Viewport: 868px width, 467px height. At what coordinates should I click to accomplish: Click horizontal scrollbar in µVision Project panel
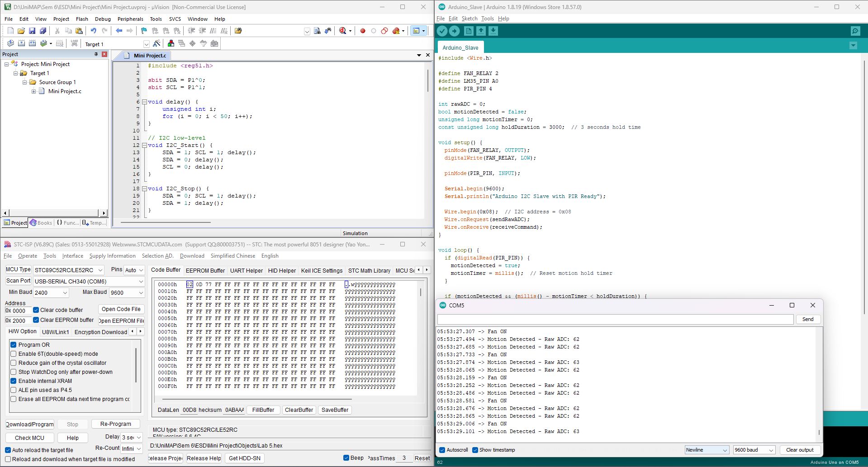pos(54,213)
